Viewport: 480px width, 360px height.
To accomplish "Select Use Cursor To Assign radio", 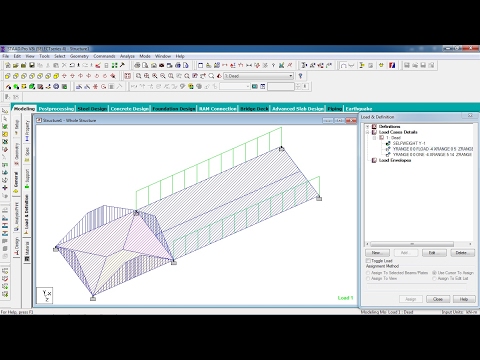I will coord(434,273).
